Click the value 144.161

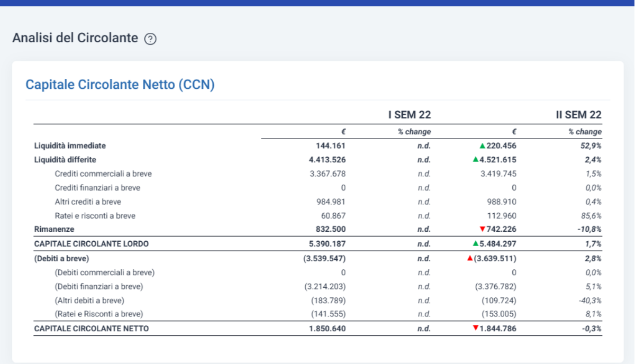(331, 145)
